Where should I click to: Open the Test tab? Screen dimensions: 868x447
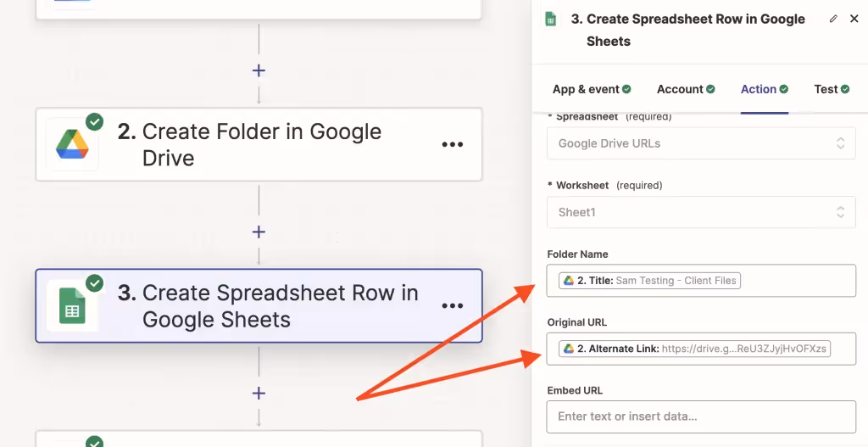click(832, 89)
